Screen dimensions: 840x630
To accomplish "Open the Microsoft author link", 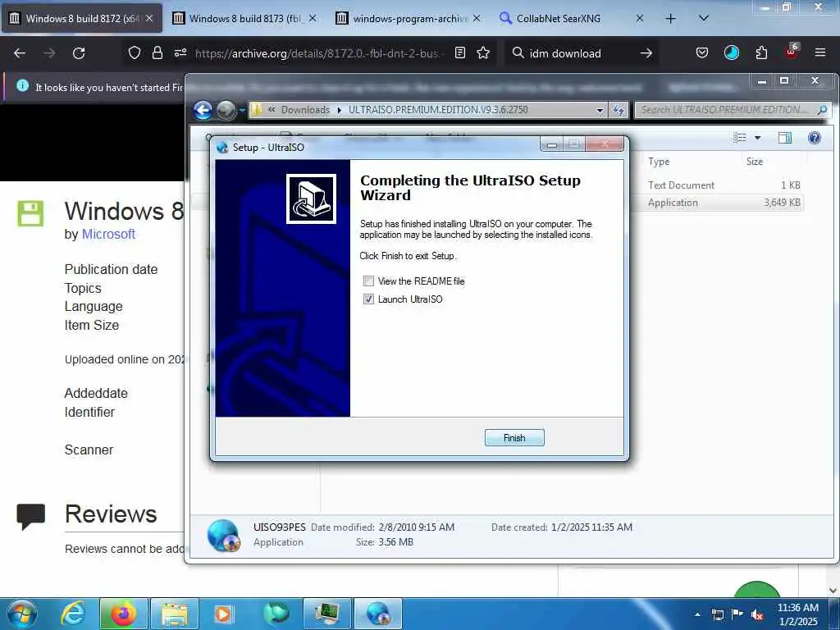I will click(x=108, y=234).
